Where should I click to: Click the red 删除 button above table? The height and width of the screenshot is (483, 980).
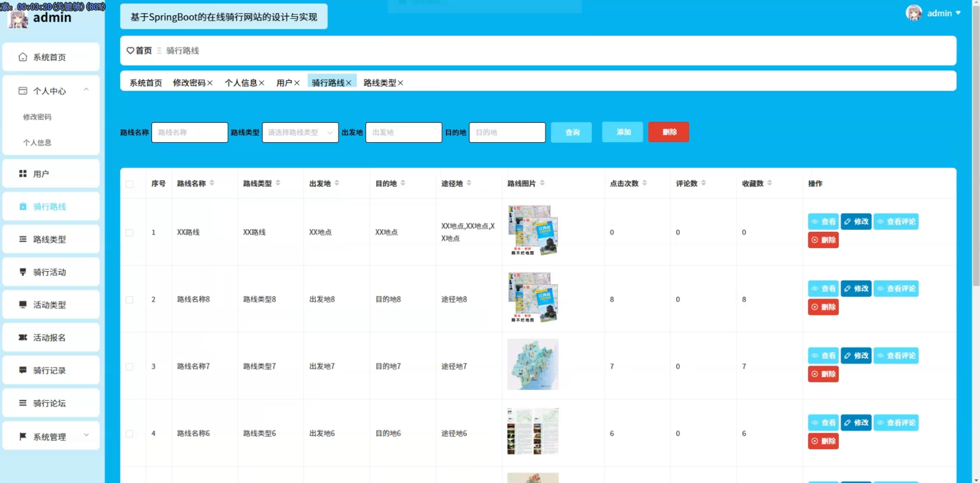(669, 132)
